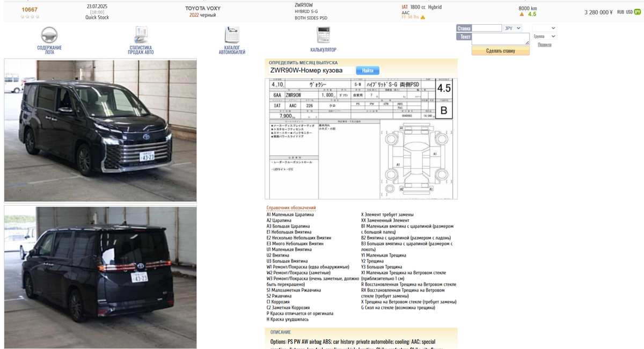Click the Сделать ставку button
This screenshot has width=644, height=349.
coord(501,50)
